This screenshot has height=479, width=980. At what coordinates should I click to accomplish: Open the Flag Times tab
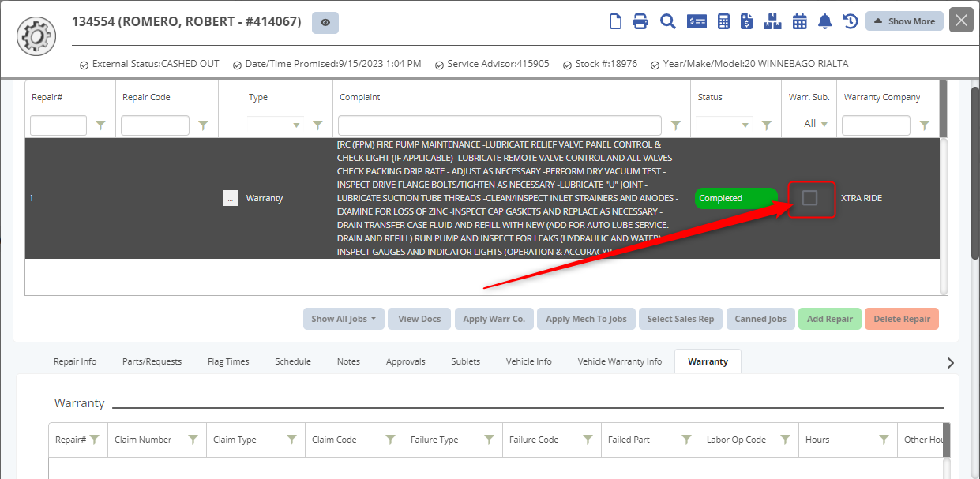click(227, 361)
